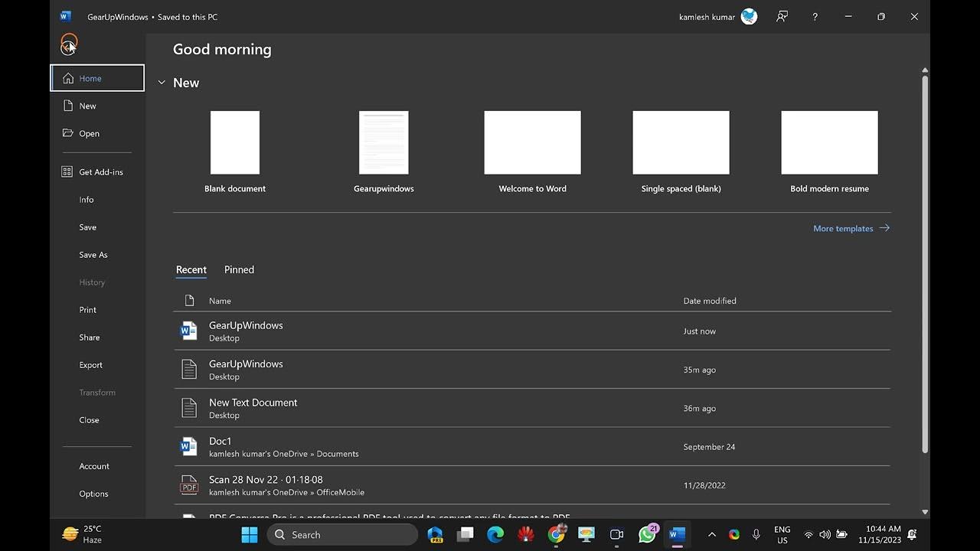Click the text file icon for GearUpWindows modified 35m ago
This screenshot has height=551, width=980.
188,370
